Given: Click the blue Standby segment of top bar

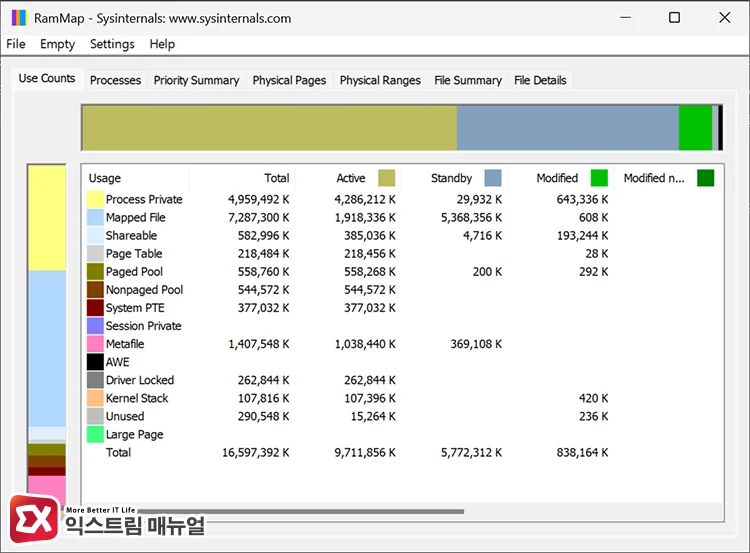Looking at the screenshot, I should click(x=568, y=128).
